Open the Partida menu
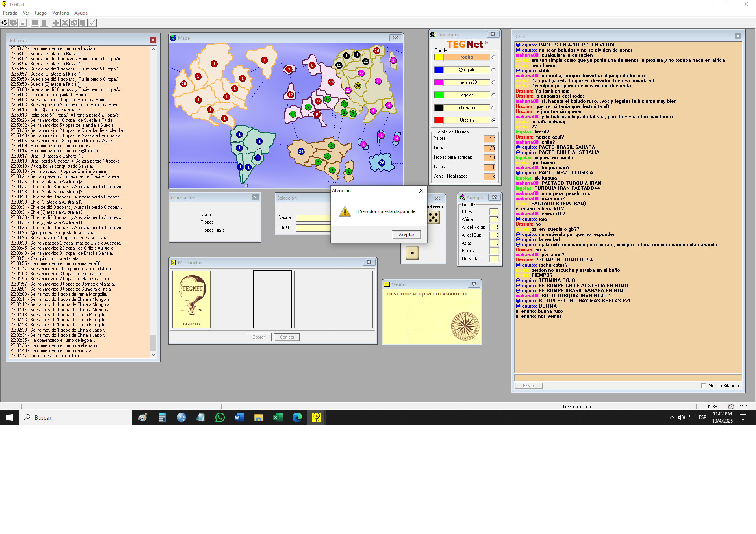 [10, 13]
